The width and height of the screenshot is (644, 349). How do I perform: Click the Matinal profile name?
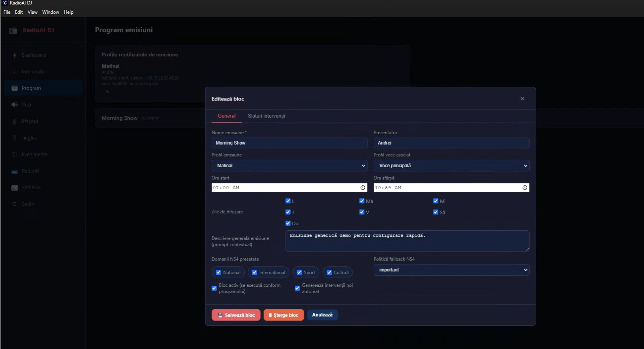pos(110,66)
